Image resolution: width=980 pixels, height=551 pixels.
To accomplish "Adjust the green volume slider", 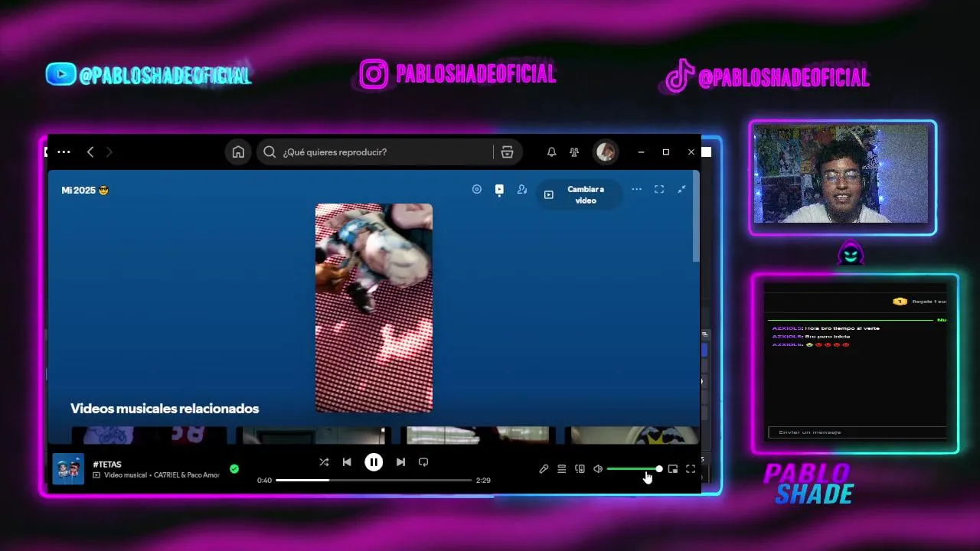I will (633, 469).
